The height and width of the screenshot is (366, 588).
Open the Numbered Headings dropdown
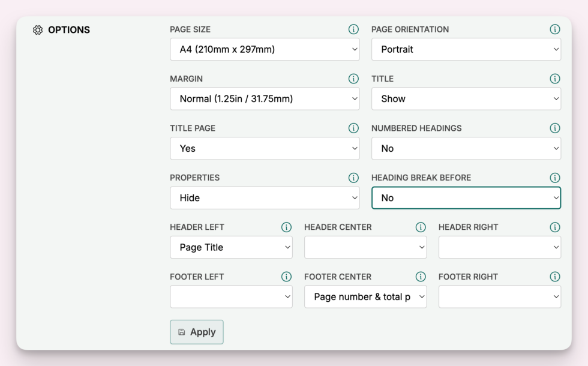[x=466, y=148]
